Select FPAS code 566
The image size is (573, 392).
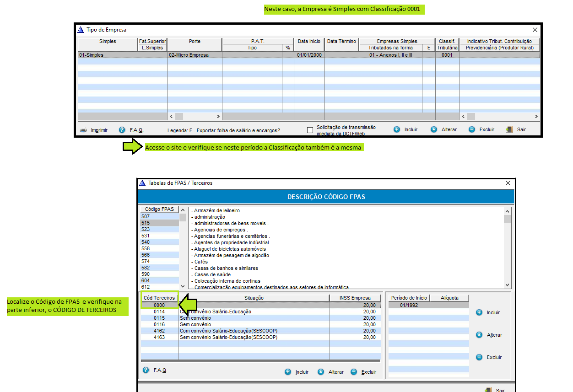click(x=159, y=255)
